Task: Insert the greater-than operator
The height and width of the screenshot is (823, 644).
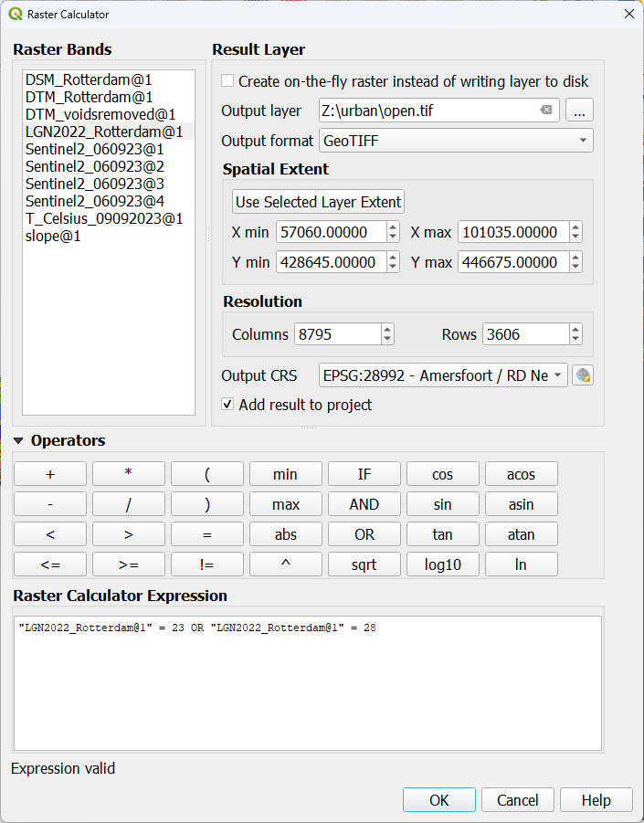Action: [129, 534]
